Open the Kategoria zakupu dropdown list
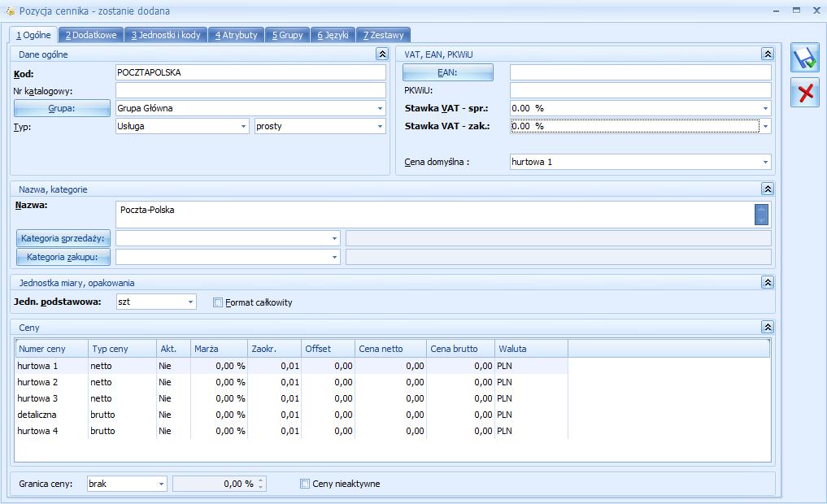This screenshot has width=827, height=504. [334, 257]
